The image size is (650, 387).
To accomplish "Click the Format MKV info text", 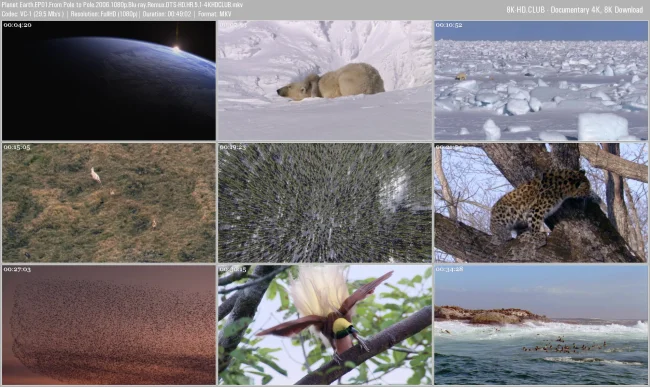I will click(x=215, y=14).
